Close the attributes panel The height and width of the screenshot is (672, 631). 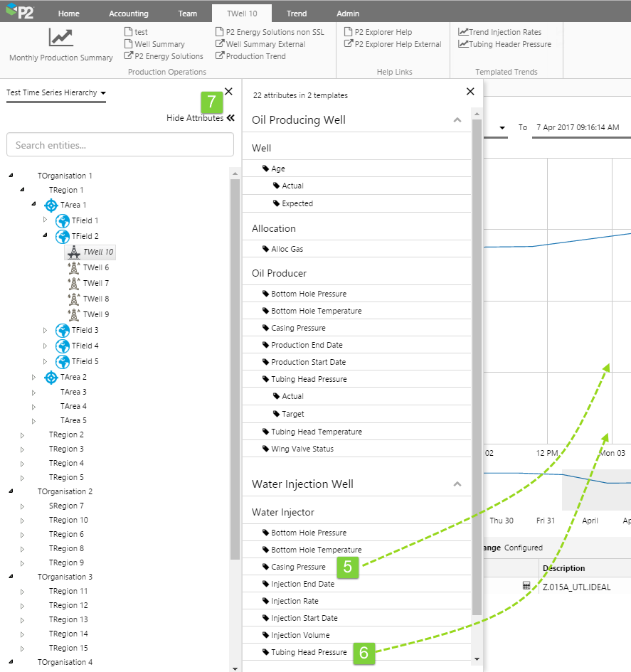click(470, 91)
